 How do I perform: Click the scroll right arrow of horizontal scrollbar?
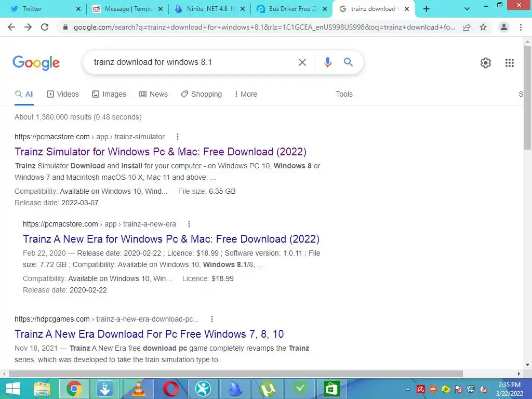click(519, 374)
